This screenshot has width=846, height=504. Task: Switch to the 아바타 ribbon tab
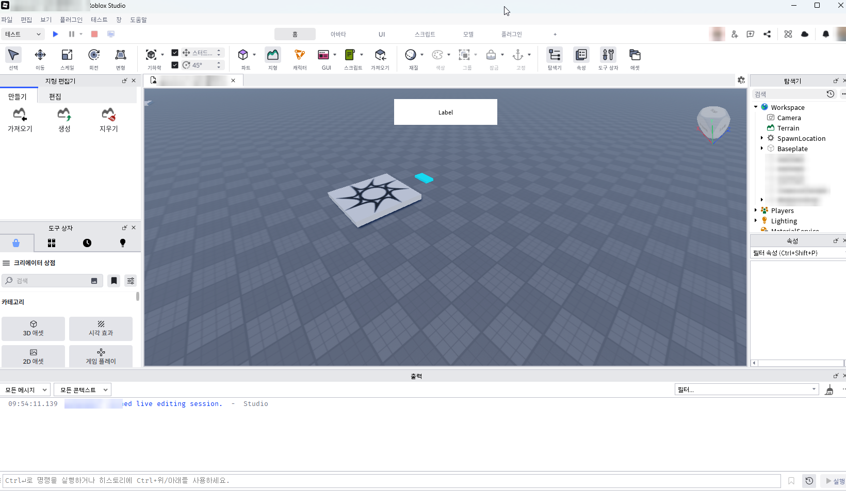click(x=338, y=34)
